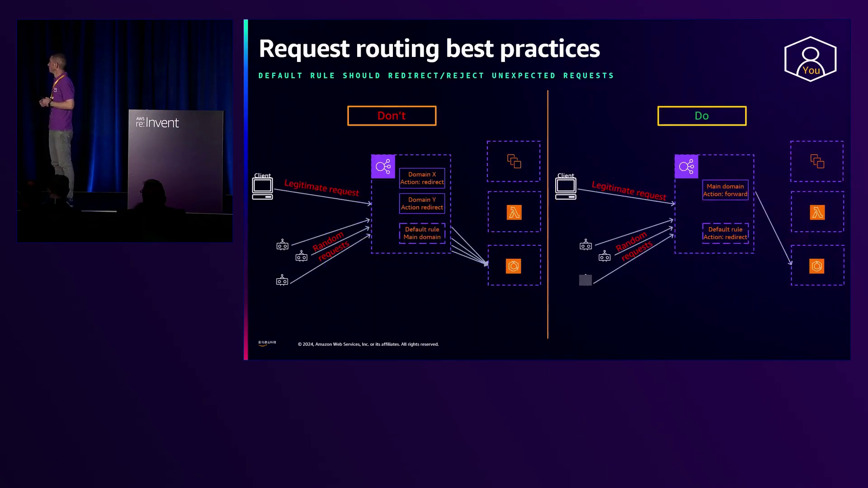The height and width of the screenshot is (488, 868).
Task: Click the speaker video thumbnail
Action: point(125,131)
